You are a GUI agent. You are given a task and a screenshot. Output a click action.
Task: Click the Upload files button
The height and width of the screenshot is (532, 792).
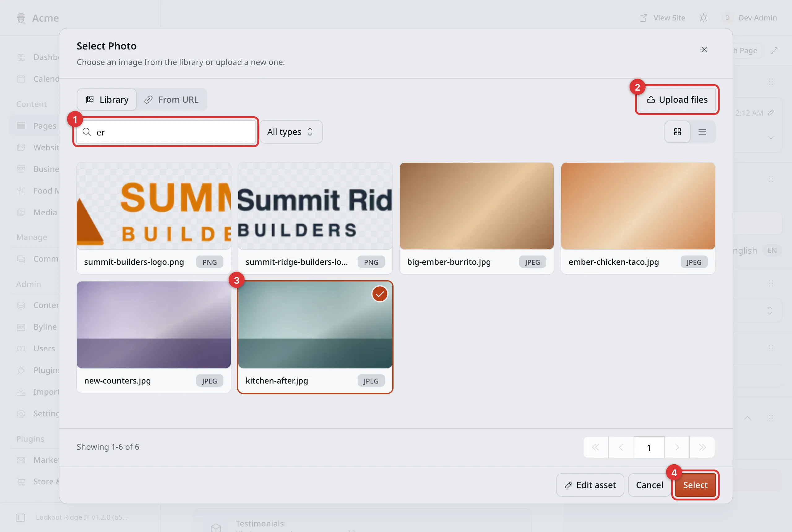click(677, 100)
